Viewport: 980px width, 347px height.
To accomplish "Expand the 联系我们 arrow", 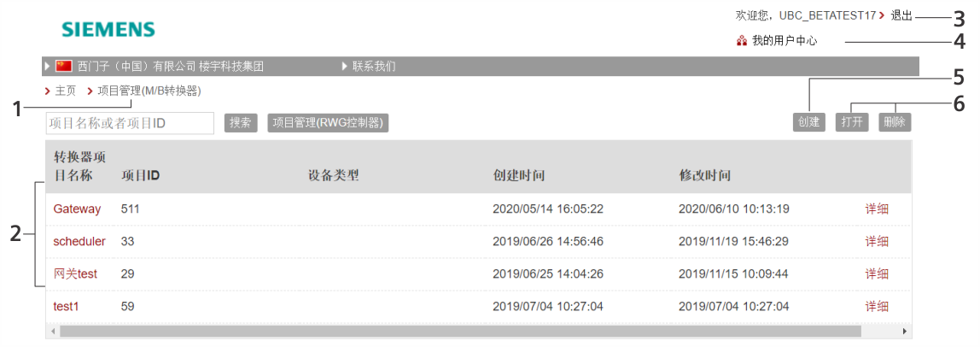I will click(344, 66).
